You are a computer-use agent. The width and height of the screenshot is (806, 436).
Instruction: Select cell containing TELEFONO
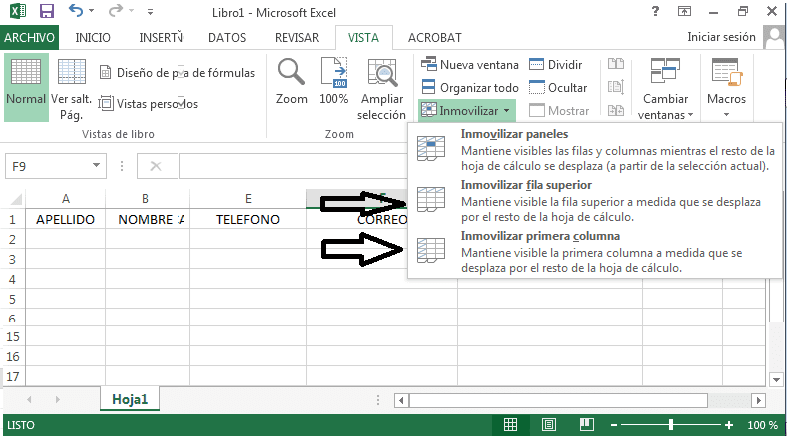248,220
